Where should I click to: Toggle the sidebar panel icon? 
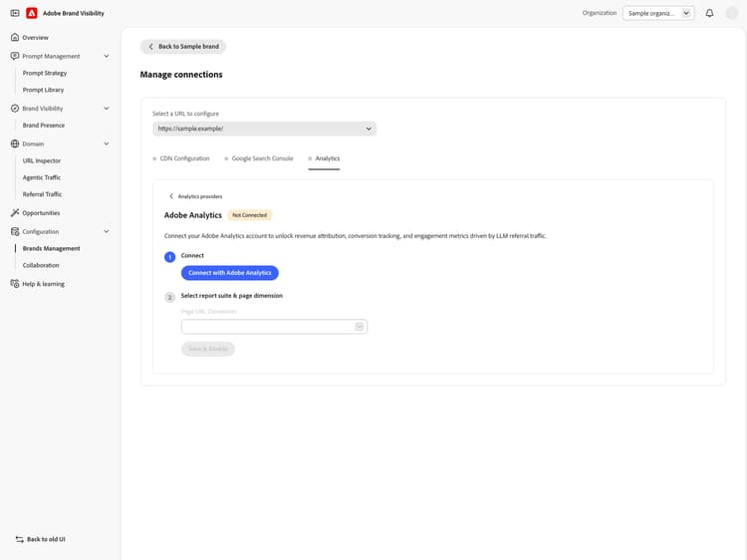point(15,13)
